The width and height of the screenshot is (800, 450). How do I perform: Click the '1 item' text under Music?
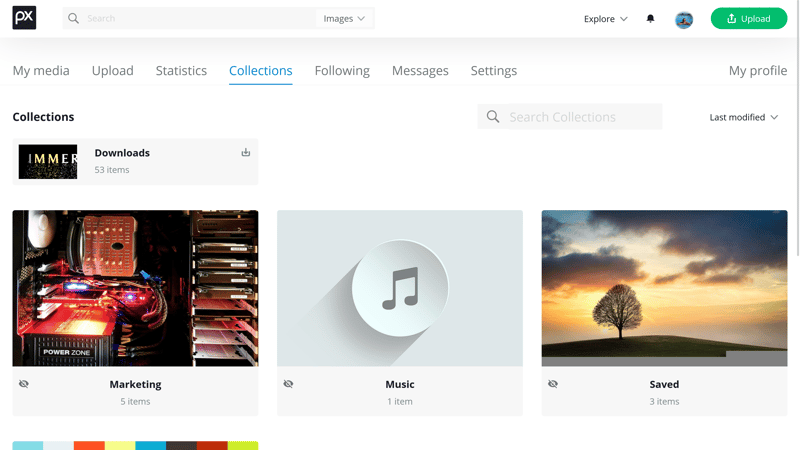click(x=400, y=402)
